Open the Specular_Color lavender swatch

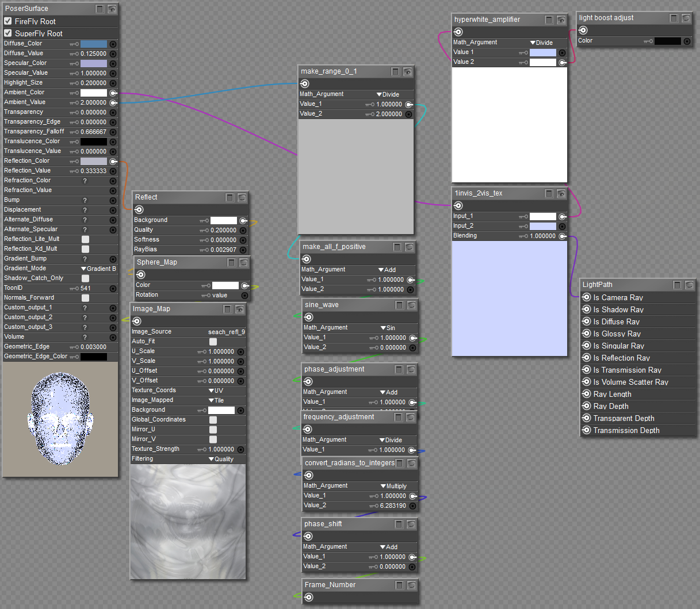point(94,63)
